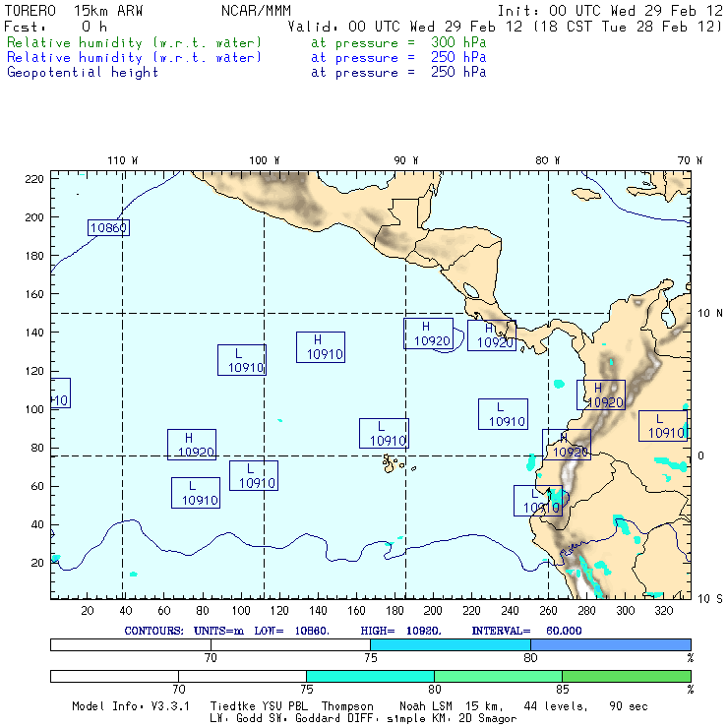Click the blue above-80% segment of upper color bar
This screenshot has height=728, width=728.
point(611,644)
